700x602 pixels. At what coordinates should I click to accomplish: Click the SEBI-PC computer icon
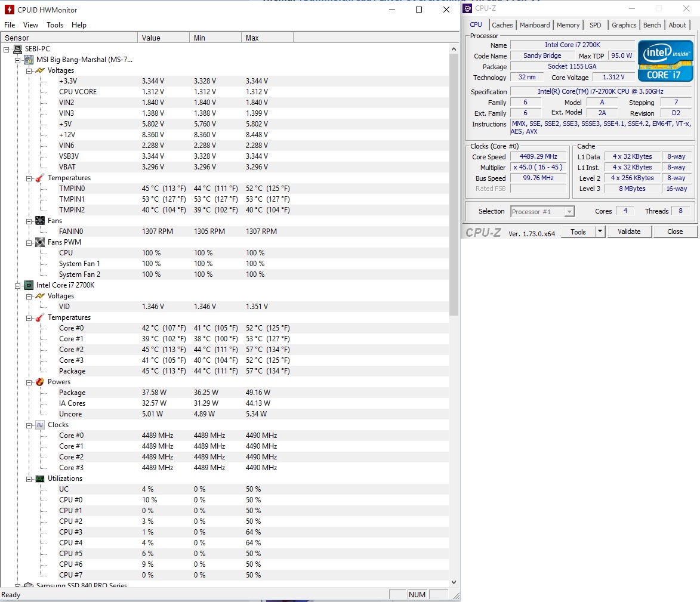17,49
